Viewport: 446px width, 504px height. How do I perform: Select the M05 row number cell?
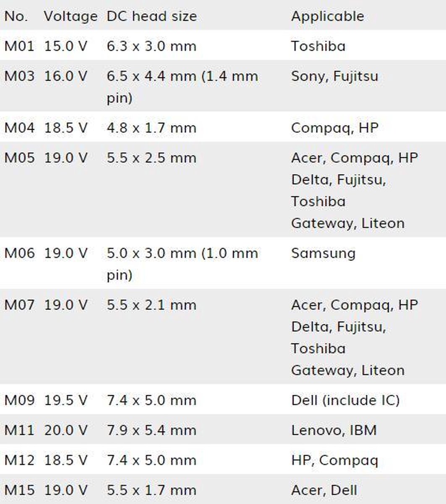coord(19,158)
